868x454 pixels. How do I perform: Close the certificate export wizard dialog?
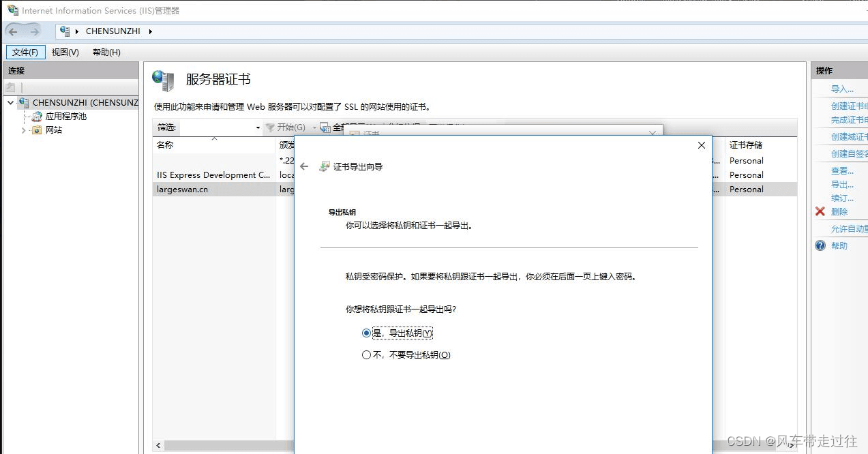(702, 145)
